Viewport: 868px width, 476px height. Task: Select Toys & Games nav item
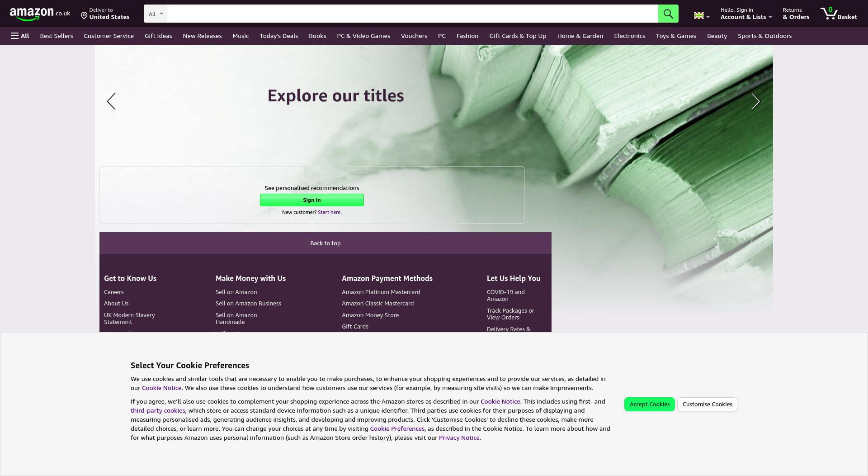676,36
